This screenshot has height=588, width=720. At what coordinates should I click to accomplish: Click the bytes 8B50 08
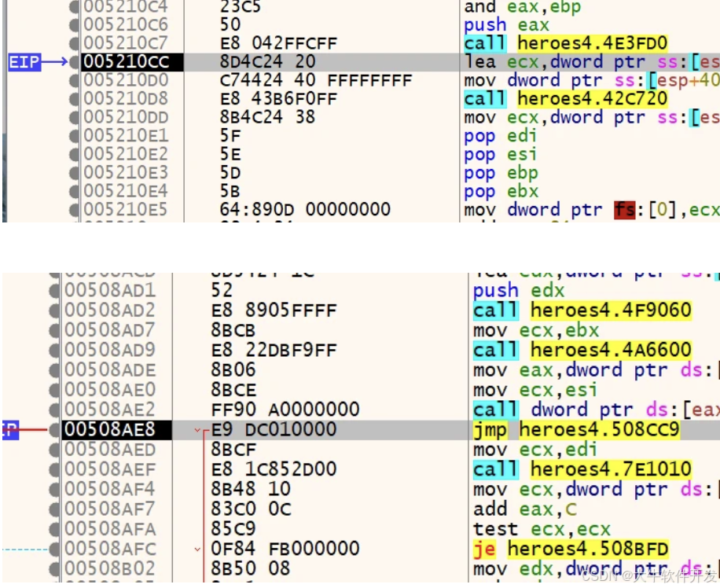click(251, 568)
